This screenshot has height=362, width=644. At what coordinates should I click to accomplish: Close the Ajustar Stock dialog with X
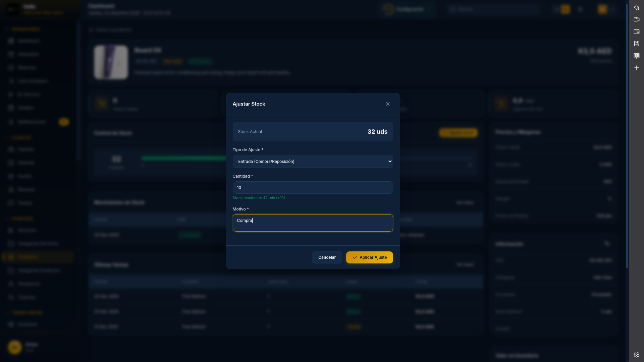387,104
